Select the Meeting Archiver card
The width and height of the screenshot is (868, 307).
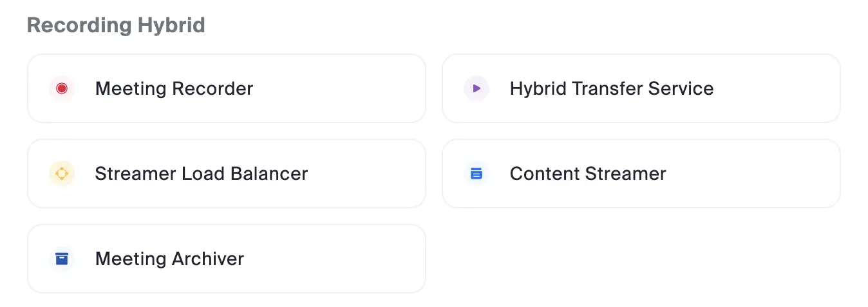pyautogui.click(x=226, y=259)
